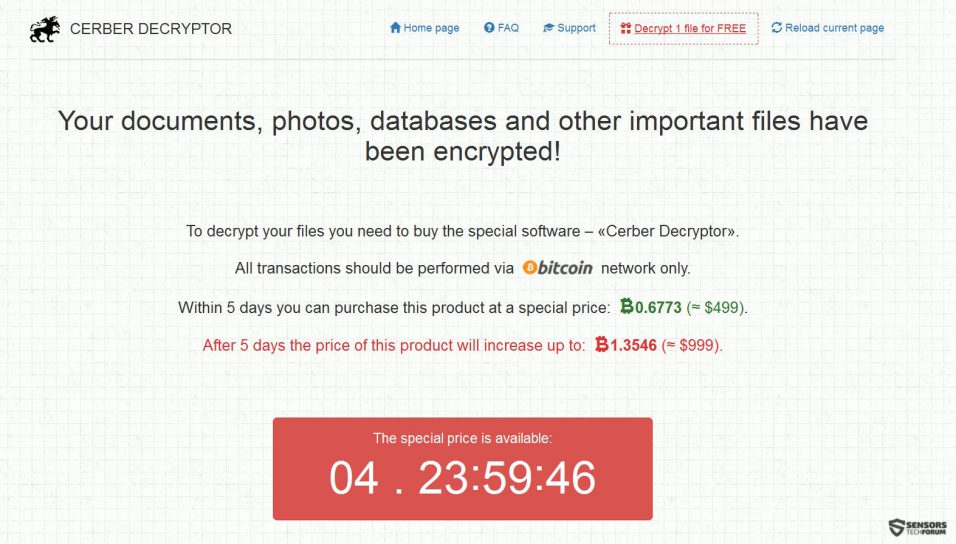
Task: Click the encrypted files warning headline
Action: (463, 136)
